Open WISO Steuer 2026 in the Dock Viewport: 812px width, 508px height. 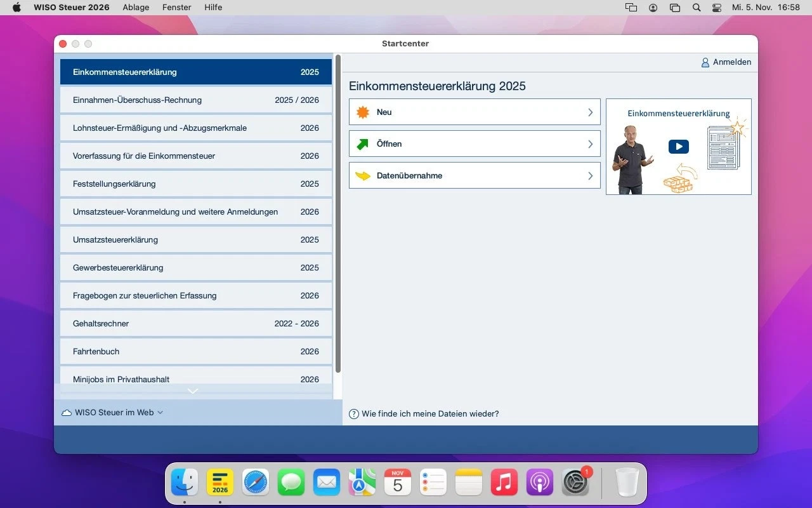coord(220,483)
